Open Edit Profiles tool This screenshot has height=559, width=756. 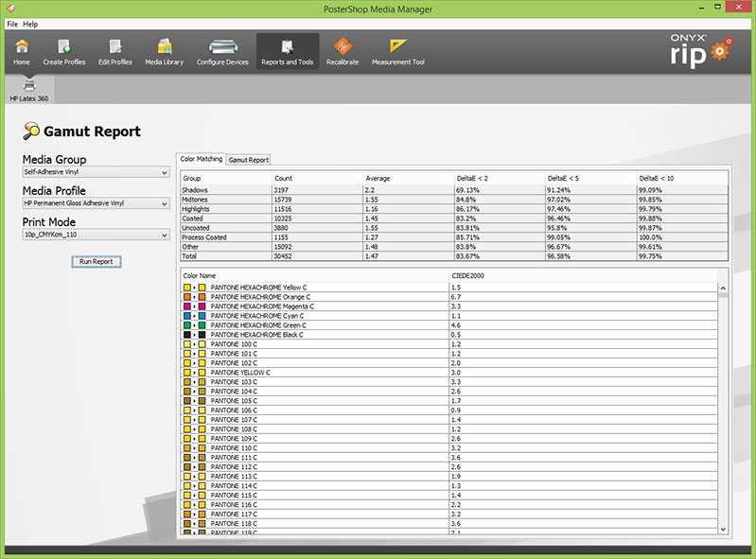coord(115,52)
